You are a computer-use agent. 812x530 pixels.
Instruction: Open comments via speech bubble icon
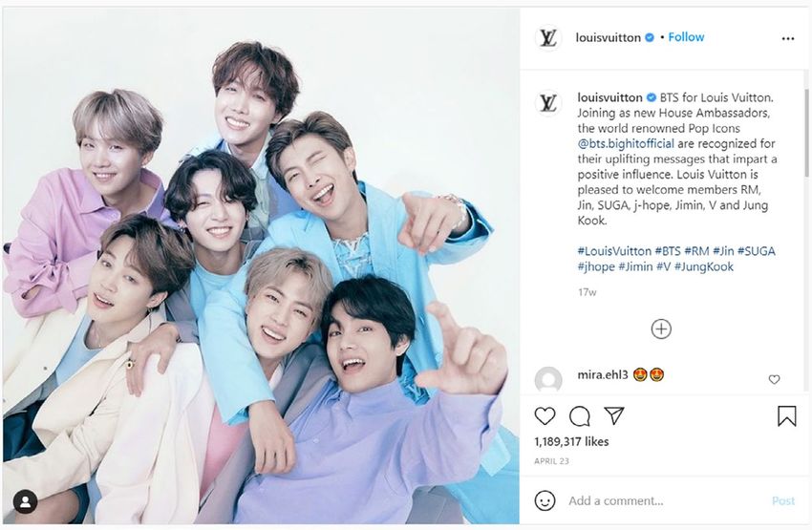(x=580, y=416)
